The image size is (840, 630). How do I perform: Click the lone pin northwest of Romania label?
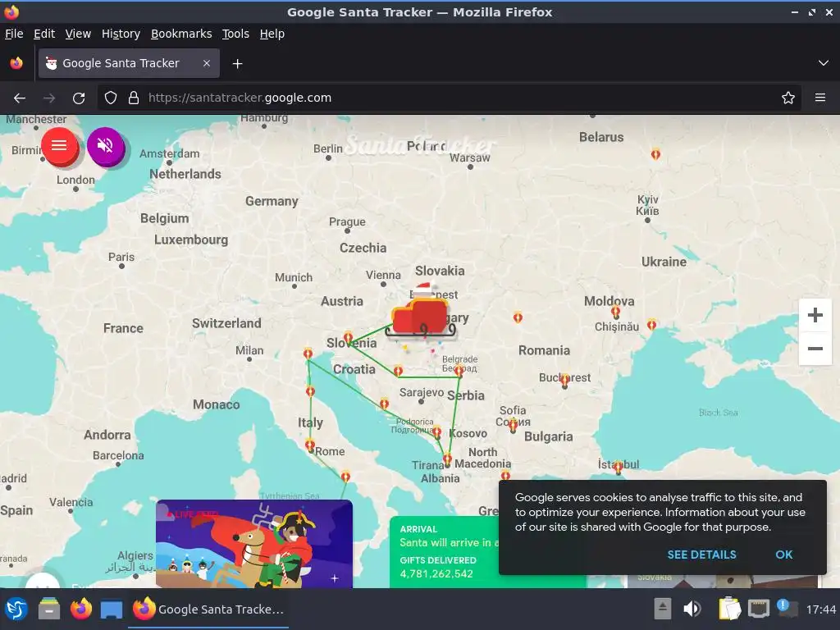[x=518, y=317]
